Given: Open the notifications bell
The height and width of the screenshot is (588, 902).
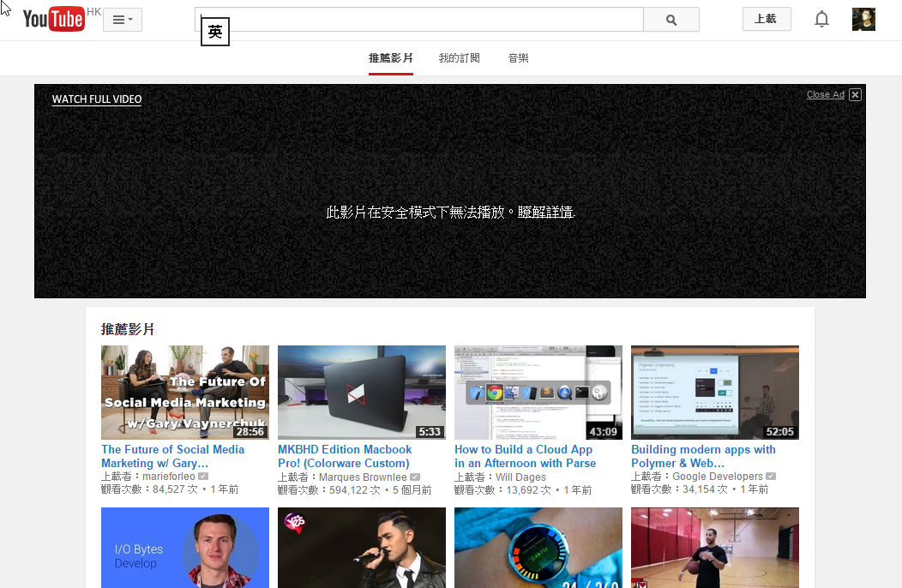Looking at the screenshot, I should click(821, 20).
